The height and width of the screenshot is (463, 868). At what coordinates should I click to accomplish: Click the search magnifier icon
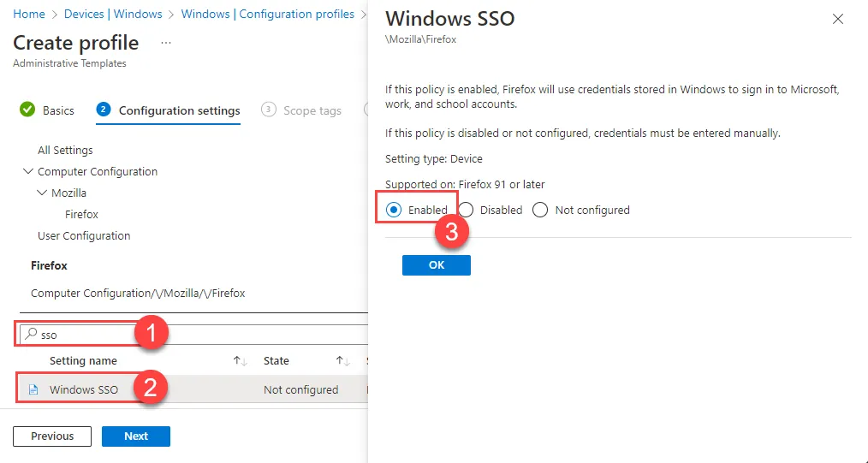point(31,334)
